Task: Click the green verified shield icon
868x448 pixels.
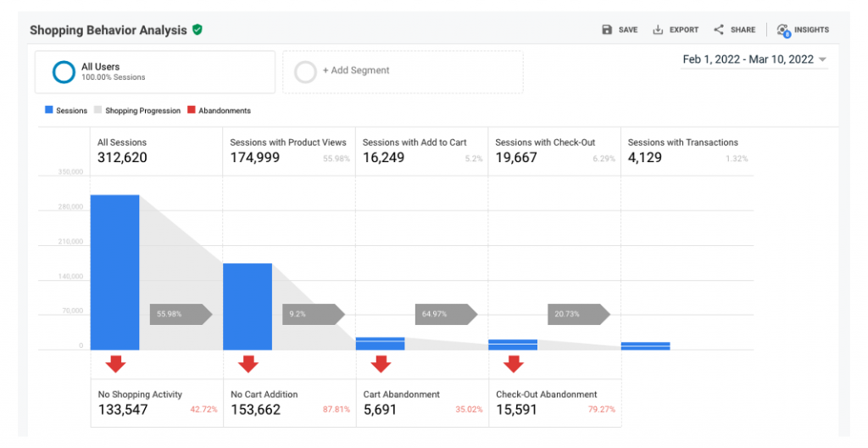Action: click(x=197, y=30)
